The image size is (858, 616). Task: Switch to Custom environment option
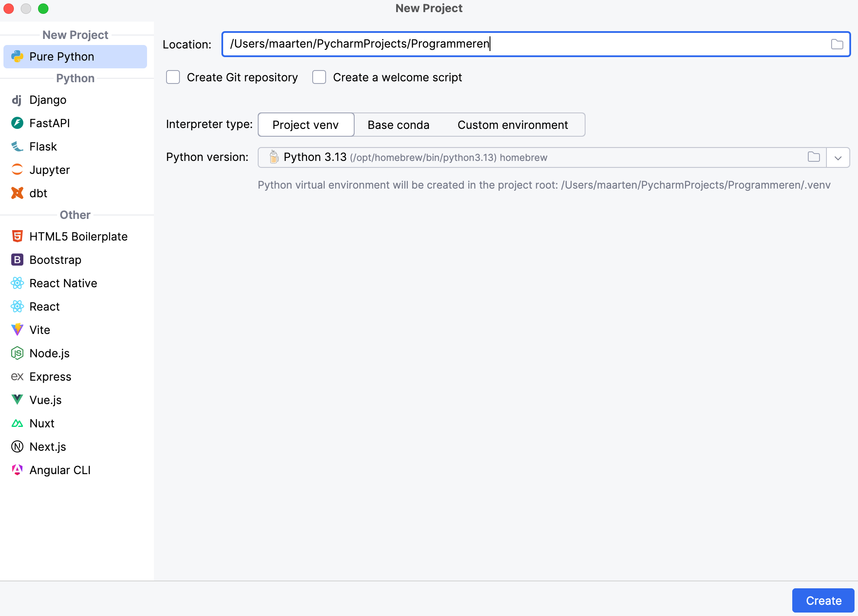[512, 125]
